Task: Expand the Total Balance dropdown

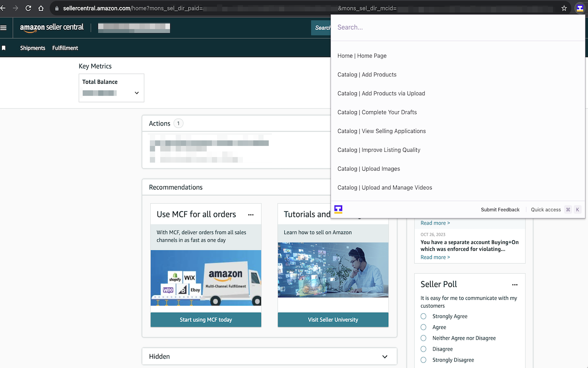Action: (x=136, y=93)
